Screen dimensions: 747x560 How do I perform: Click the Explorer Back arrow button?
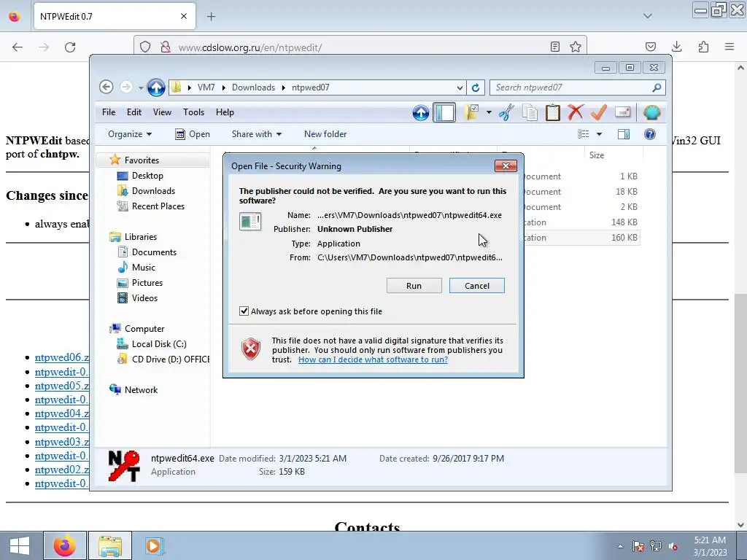[107, 87]
